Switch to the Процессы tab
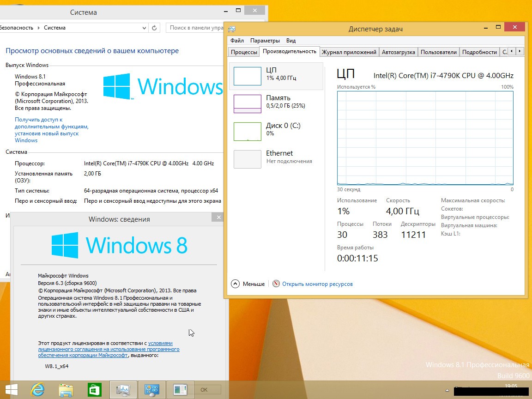The height and width of the screenshot is (399, 532). [244, 52]
